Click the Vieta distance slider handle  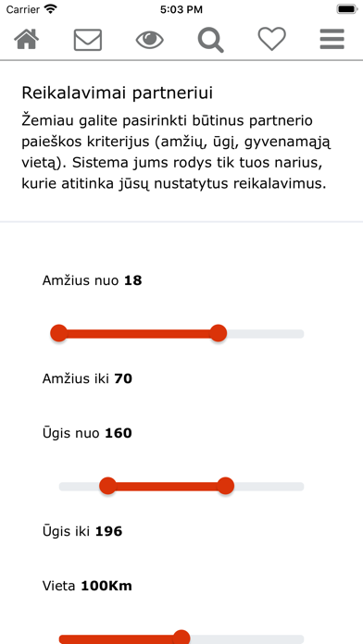pos(181,638)
